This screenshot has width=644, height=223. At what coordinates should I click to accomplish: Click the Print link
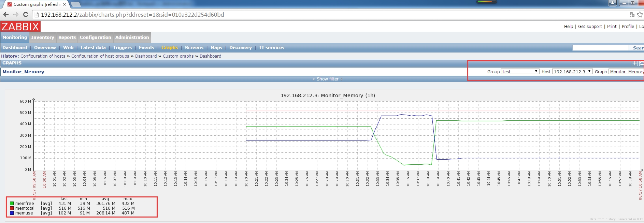point(612,26)
